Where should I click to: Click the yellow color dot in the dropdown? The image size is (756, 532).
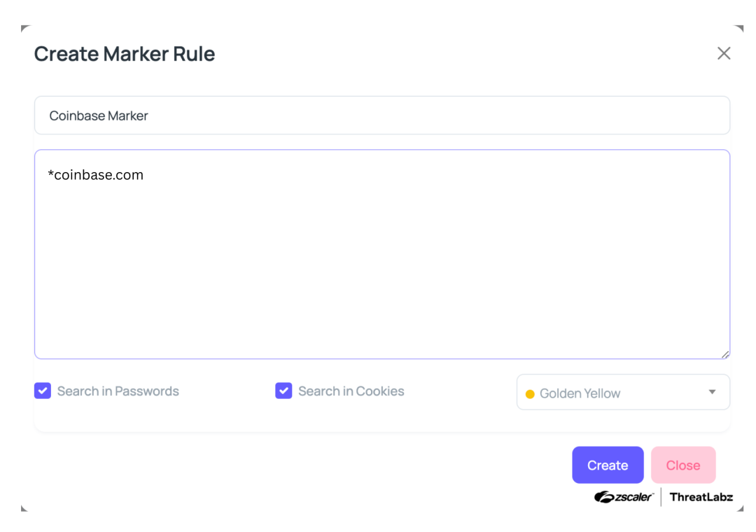pos(530,393)
